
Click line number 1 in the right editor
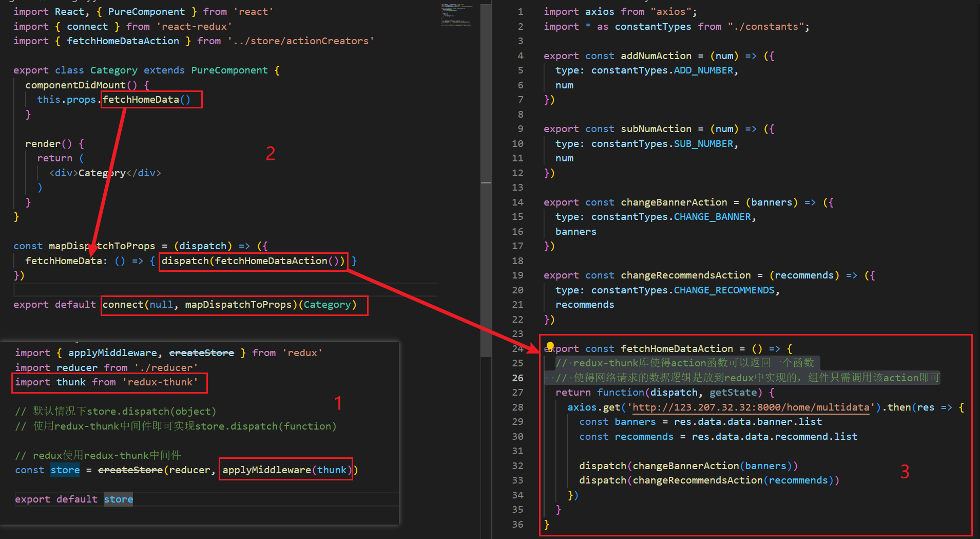[x=521, y=12]
